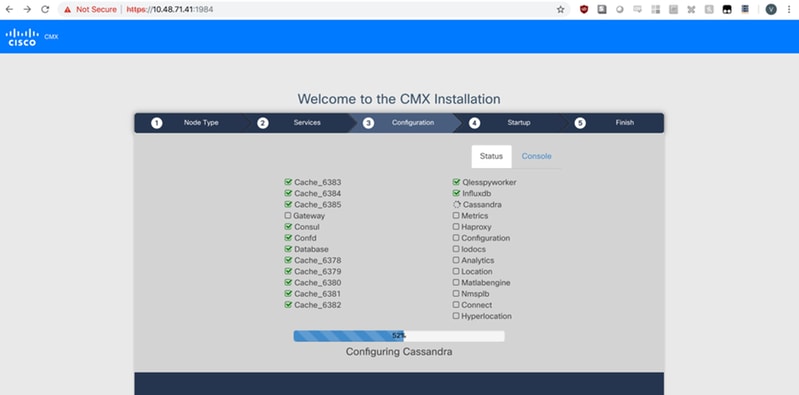This screenshot has height=395, width=799.
Task: Bookmark this page with the star icon
Action: [561, 9]
